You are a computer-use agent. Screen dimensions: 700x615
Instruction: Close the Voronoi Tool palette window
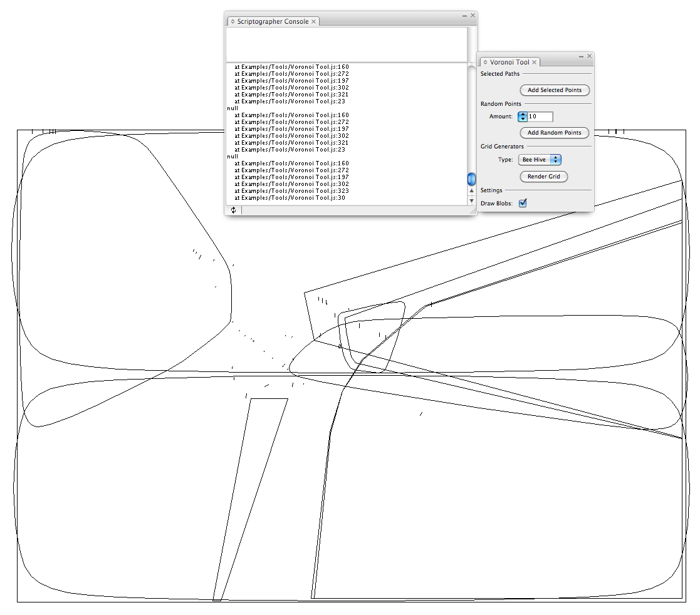pyautogui.click(x=589, y=56)
